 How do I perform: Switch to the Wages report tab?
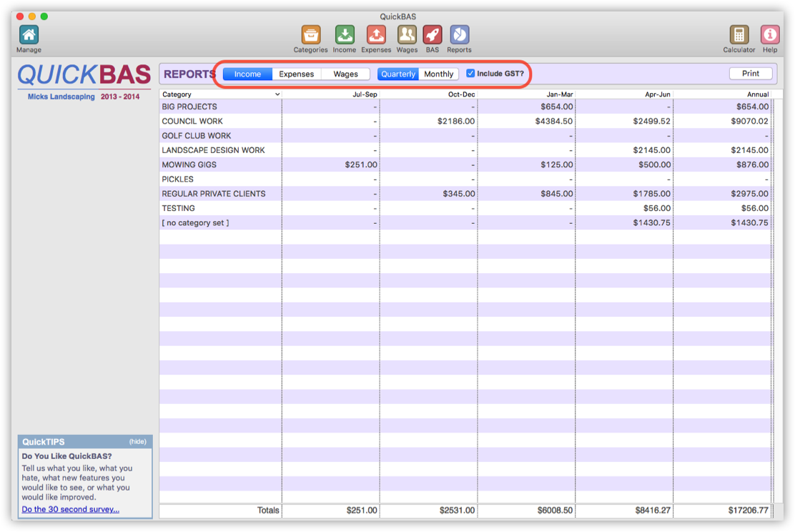tap(345, 74)
